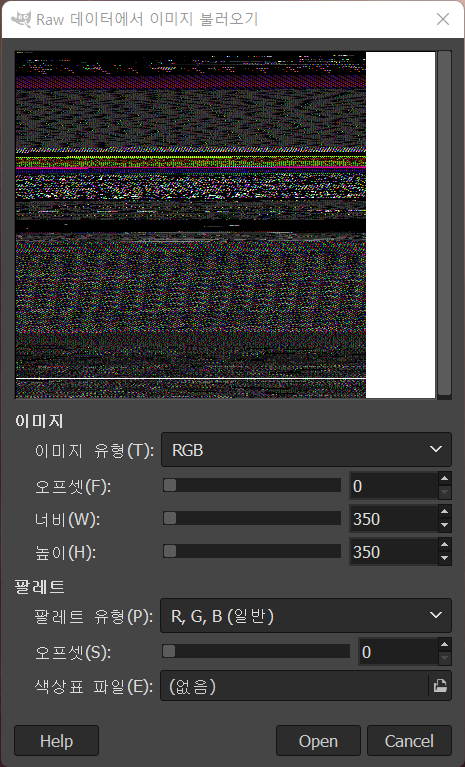The width and height of the screenshot is (465, 767).
Task: Increase palette 오프셋(S) with up arrow
Action: (x=444, y=645)
